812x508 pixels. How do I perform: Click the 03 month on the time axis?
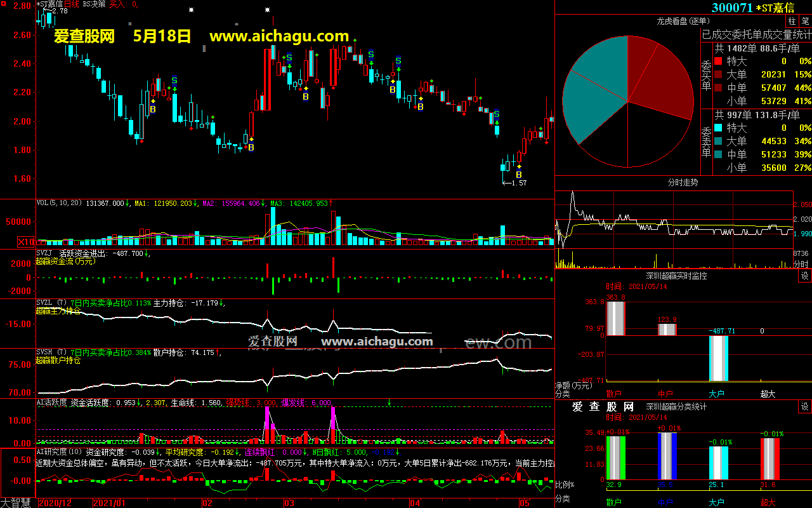(x=289, y=503)
